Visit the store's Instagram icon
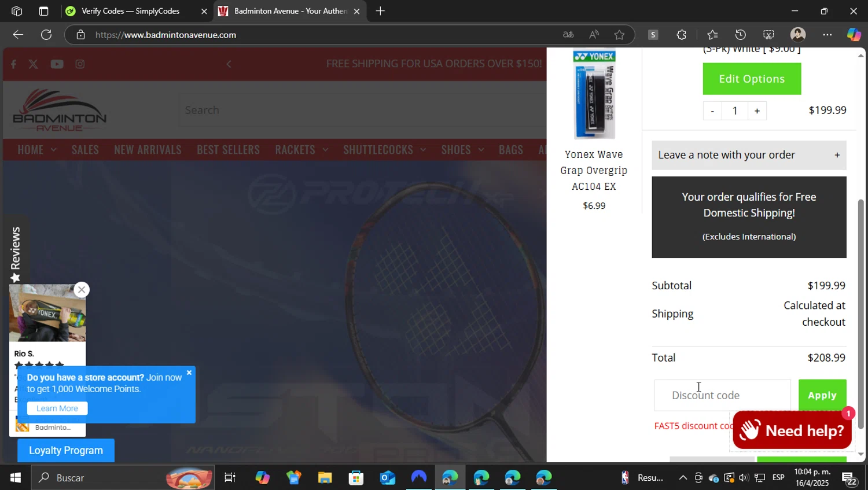The image size is (868, 490). (x=80, y=64)
